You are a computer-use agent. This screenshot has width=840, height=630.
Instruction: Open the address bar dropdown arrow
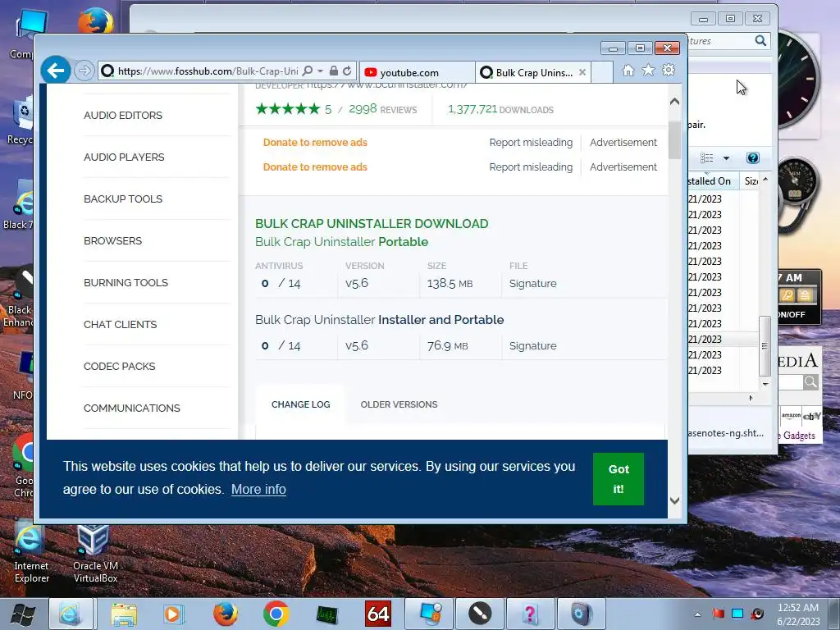coord(321,71)
